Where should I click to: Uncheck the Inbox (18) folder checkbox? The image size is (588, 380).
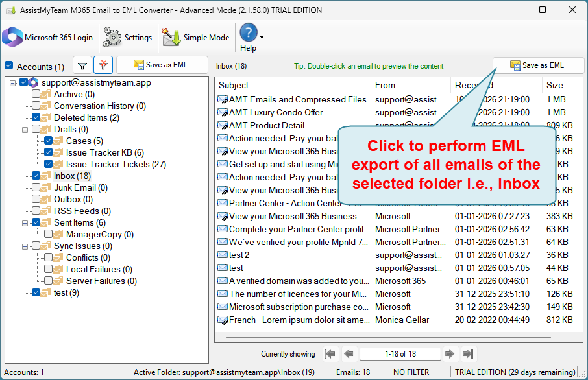click(x=35, y=176)
